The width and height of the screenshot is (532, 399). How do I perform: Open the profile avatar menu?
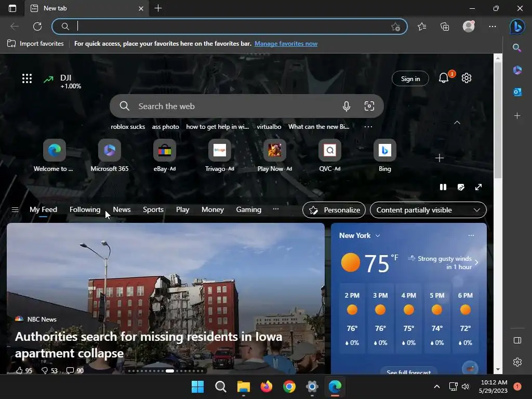[469, 26]
